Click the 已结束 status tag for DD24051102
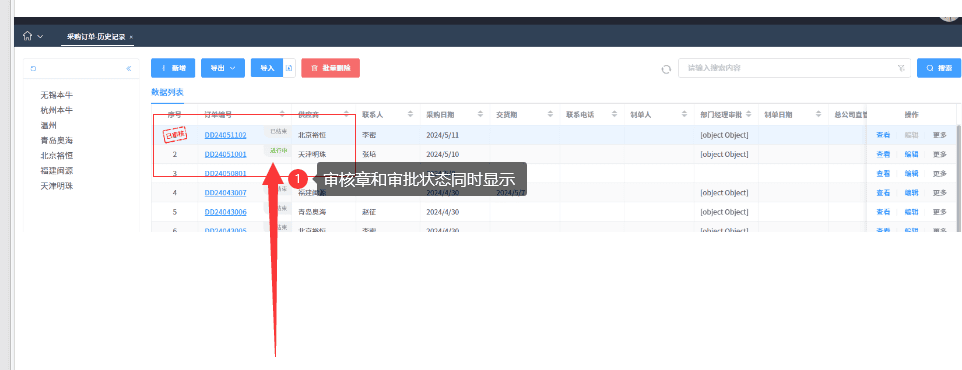The height and width of the screenshot is (370, 962). 279,131
